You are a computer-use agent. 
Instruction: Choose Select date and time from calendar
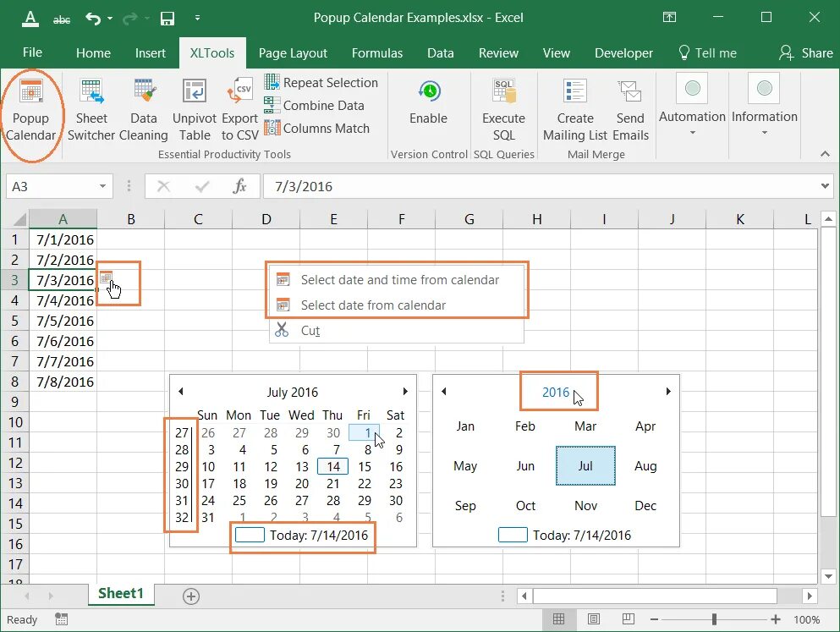pos(397,279)
